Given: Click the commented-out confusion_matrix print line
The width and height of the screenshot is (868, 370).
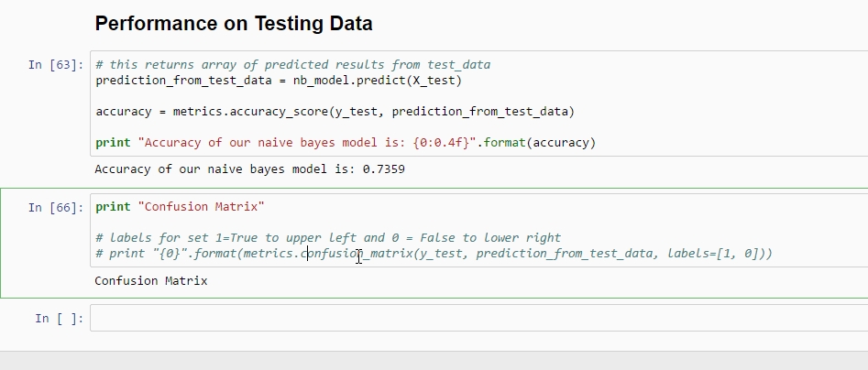Looking at the screenshot, I should pos(434,253).
